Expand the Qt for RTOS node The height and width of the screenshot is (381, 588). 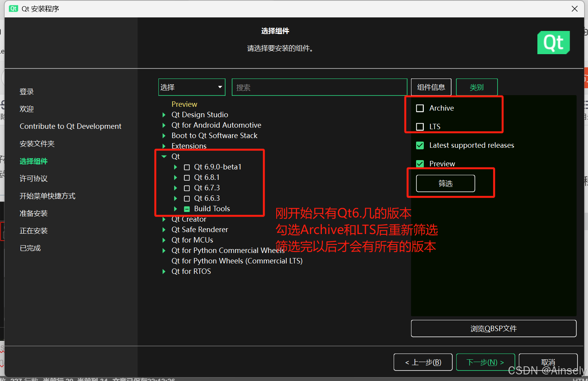164,272
